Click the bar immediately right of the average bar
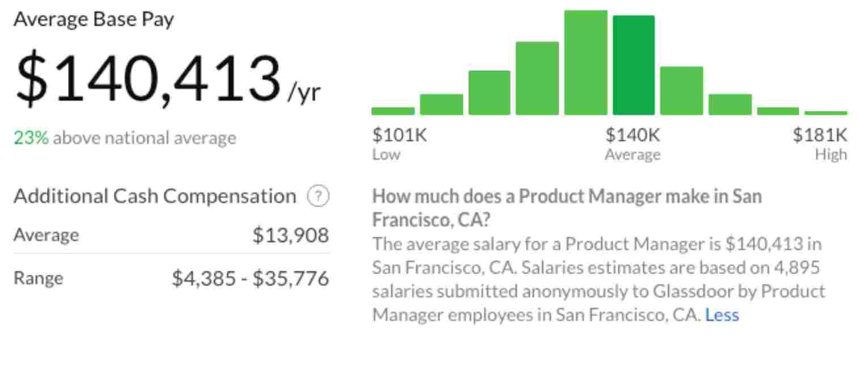The image size is (868, 365). 682,91
